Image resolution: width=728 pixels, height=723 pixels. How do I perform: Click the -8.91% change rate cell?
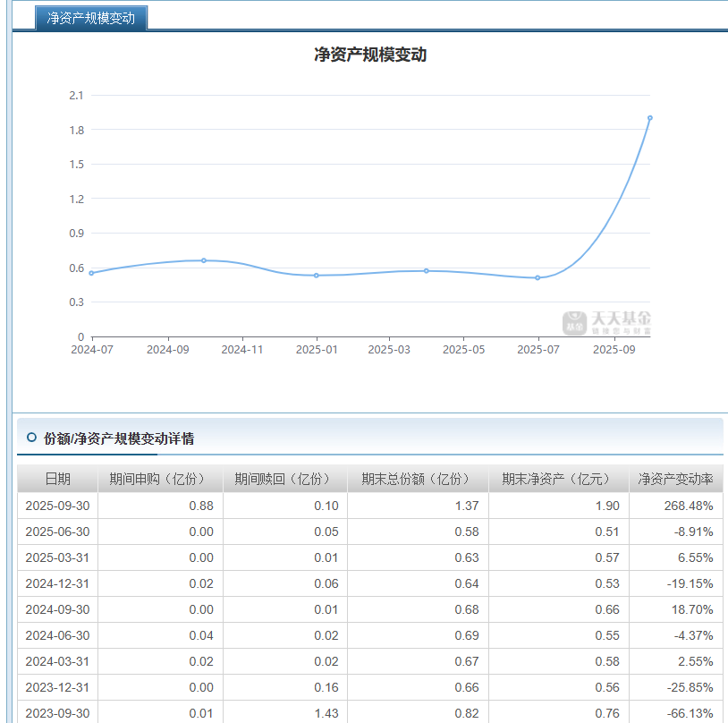click(675, 532)
